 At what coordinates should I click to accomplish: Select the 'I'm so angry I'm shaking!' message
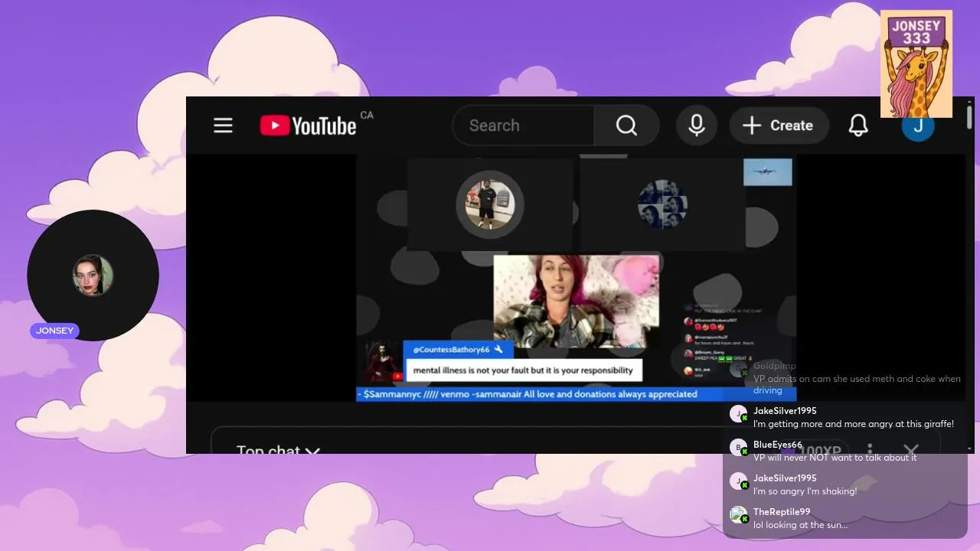pos(805,491)
